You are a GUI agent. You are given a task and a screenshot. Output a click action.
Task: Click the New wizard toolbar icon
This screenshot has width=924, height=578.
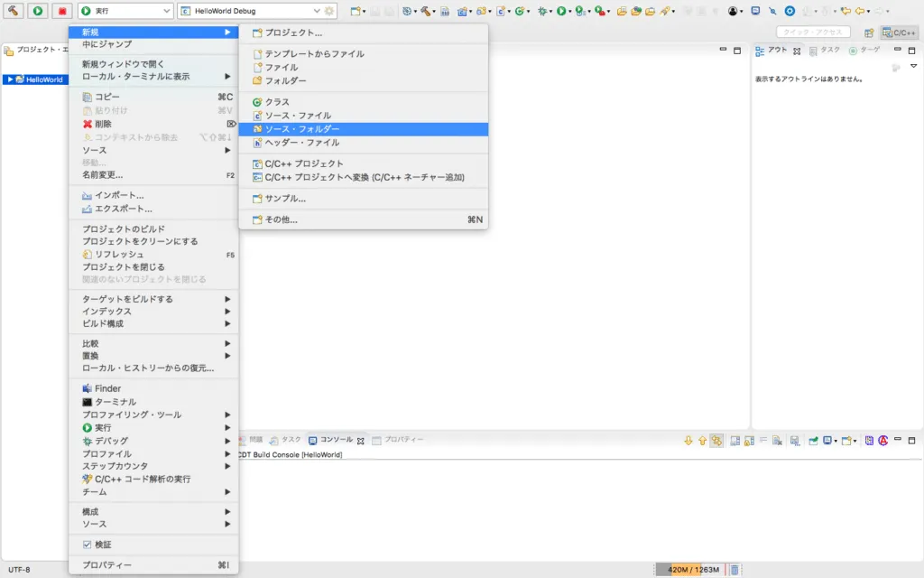[x=356, y=11]
